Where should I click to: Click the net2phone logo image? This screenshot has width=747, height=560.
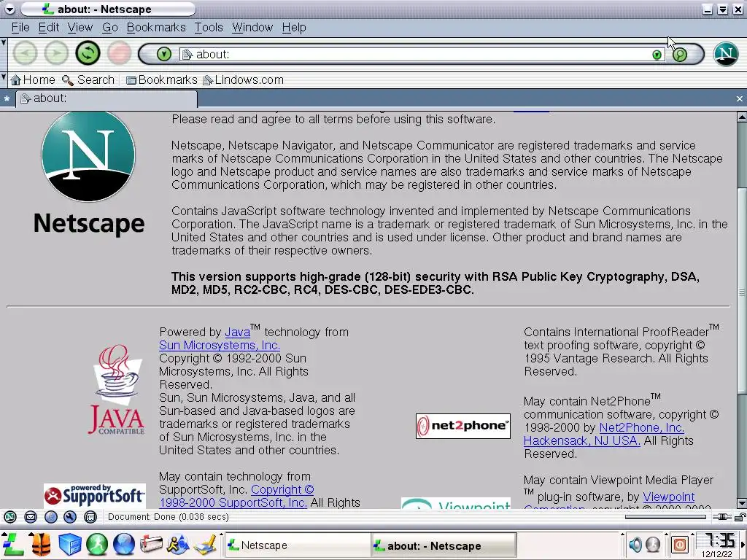[462, 426]
